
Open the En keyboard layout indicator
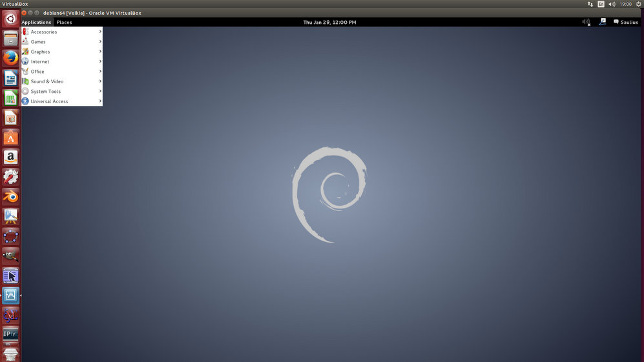601,4
